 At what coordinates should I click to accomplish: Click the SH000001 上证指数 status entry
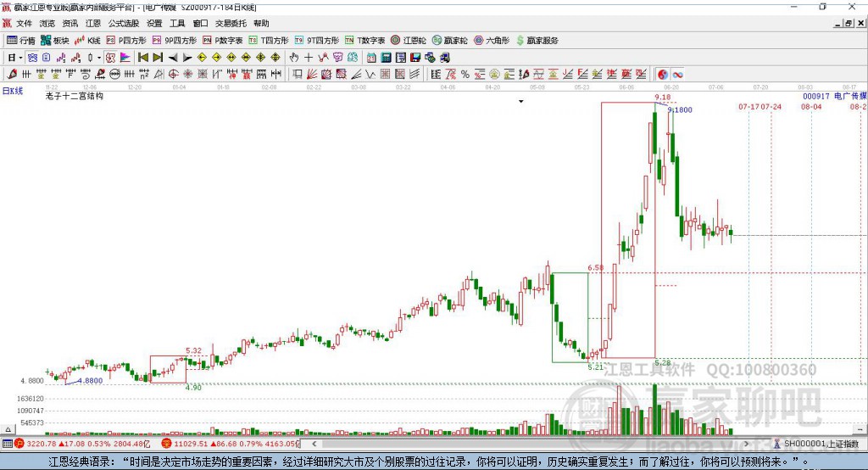tap(821, 444)
